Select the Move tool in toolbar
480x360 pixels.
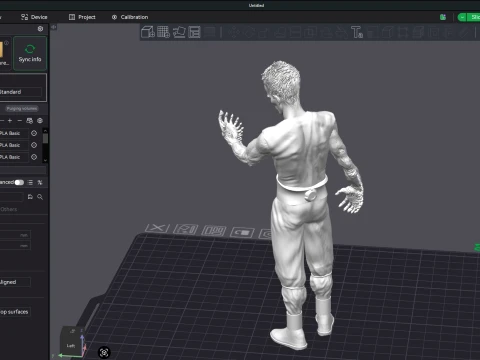click(x=233, y=32)
